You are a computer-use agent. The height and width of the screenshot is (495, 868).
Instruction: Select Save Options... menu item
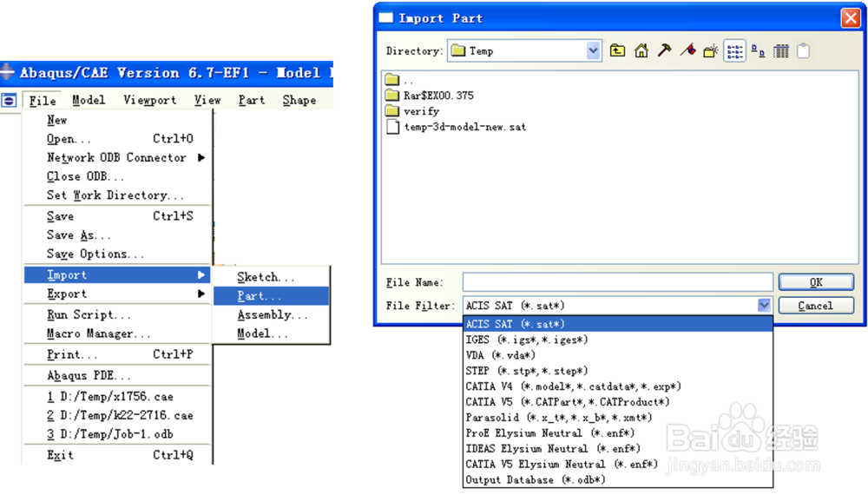tap(117, 254)
